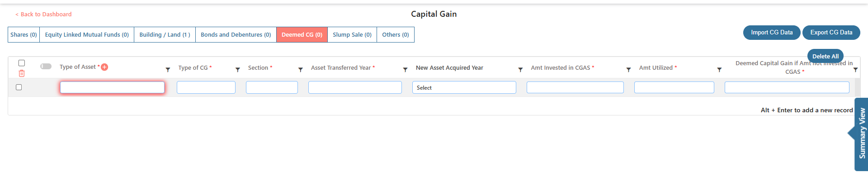Expand the Summary View side panel

(x=861, y=134)
